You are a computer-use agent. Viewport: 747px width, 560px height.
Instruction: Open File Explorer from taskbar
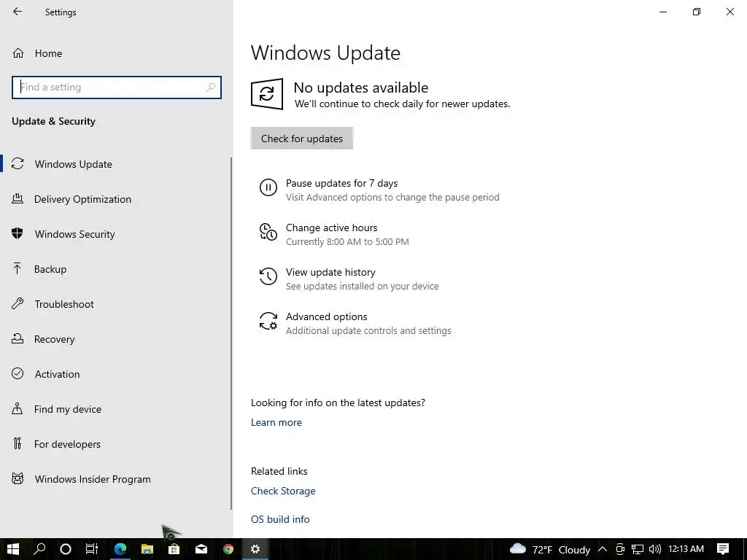click(147, 549)
